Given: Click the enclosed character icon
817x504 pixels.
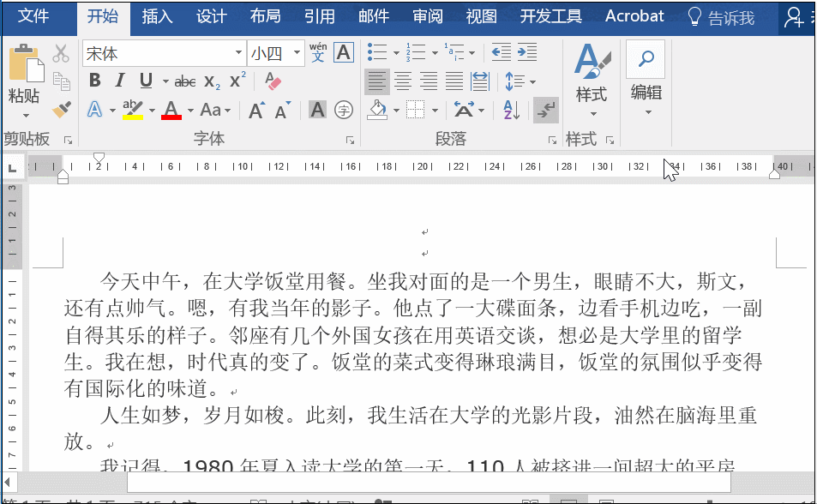Looking at the screenshot, I should click(x=344, y=110).
